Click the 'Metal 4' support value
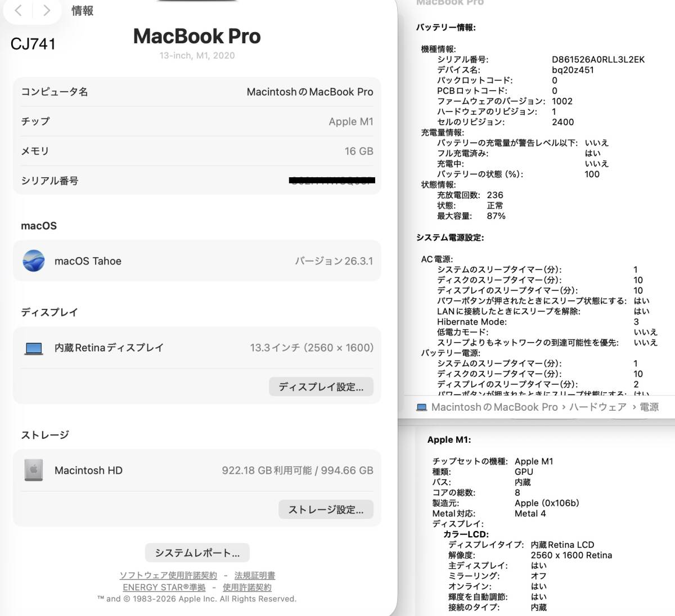This screenshot has width=675, height=616. coord(530,514)
